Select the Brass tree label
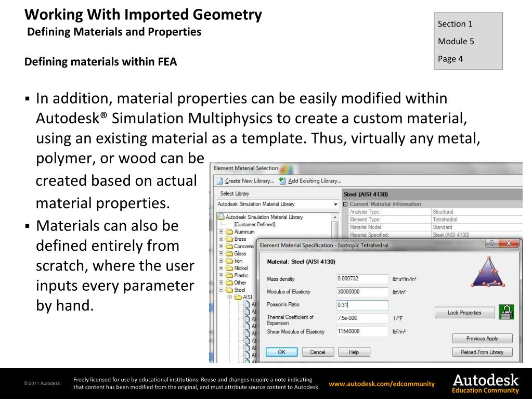 coord(240,239)
